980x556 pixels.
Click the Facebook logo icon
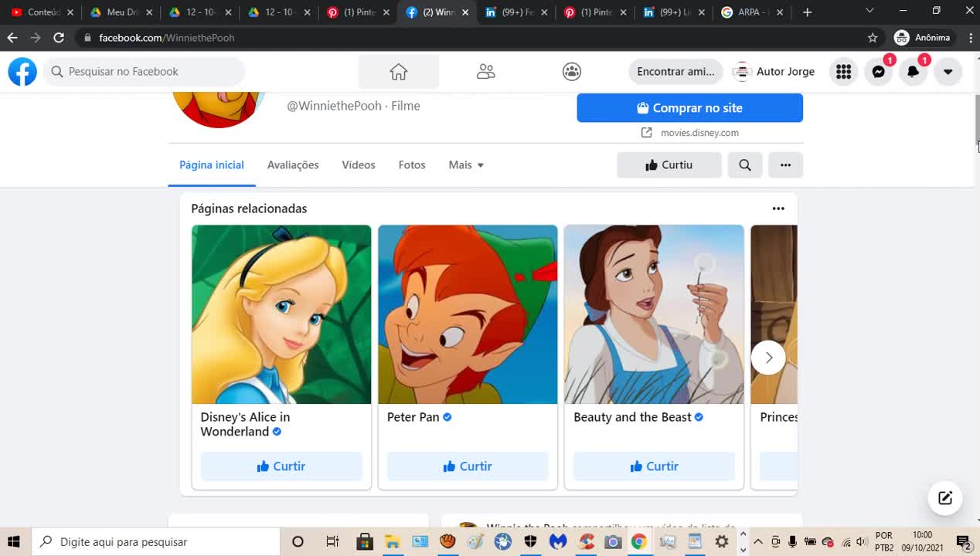tap(22, 72)
